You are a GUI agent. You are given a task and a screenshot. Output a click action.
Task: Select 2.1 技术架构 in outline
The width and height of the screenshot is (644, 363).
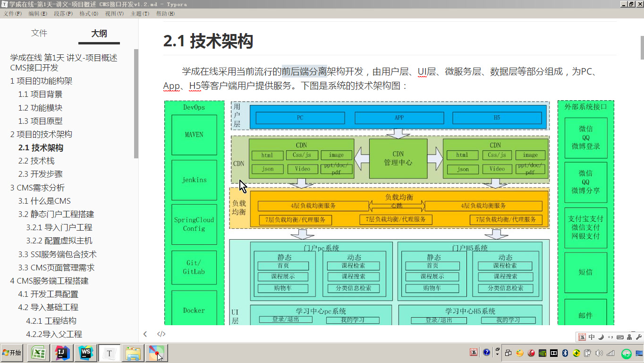[x=41, y=147]
